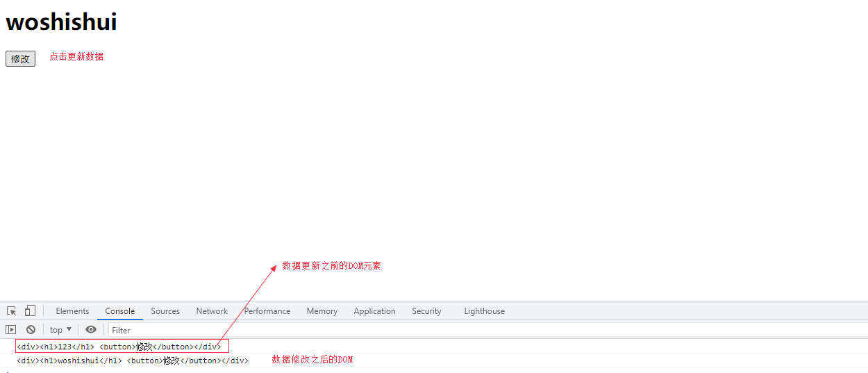Select the Security tab
Image resolution: width=868 pixels, height=373 pixels.
click(426, 311)
